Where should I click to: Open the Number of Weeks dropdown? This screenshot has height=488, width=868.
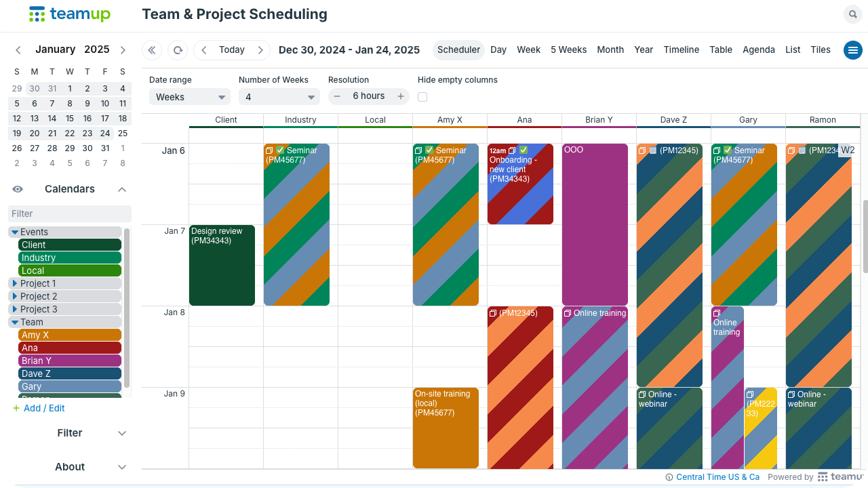(x=279, y=97)
